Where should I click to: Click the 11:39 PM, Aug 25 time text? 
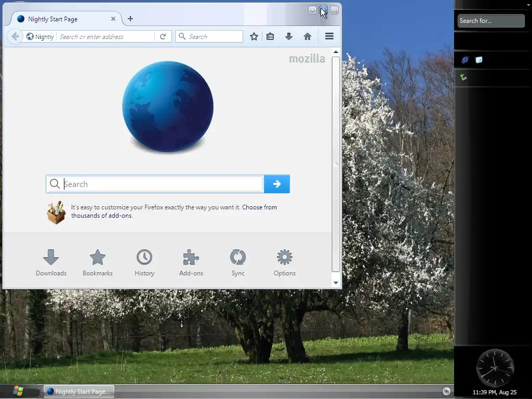tap(495, 392)
